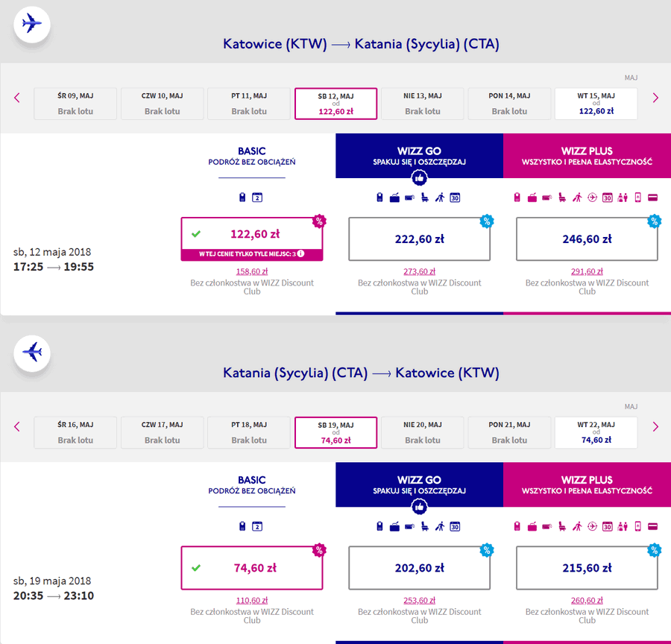Click return BASIC non-member price 110,60 zł
This screenshot has width=671, height=644.
point(252,600)
